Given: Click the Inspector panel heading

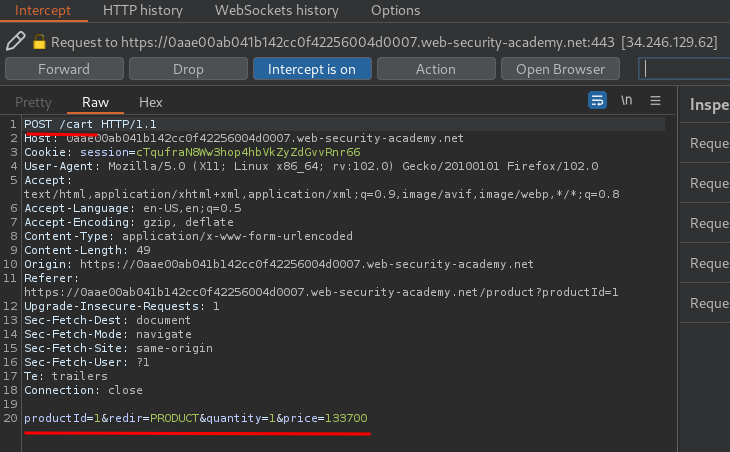Looking at the screenshot, I should click(x=709, y=104).
